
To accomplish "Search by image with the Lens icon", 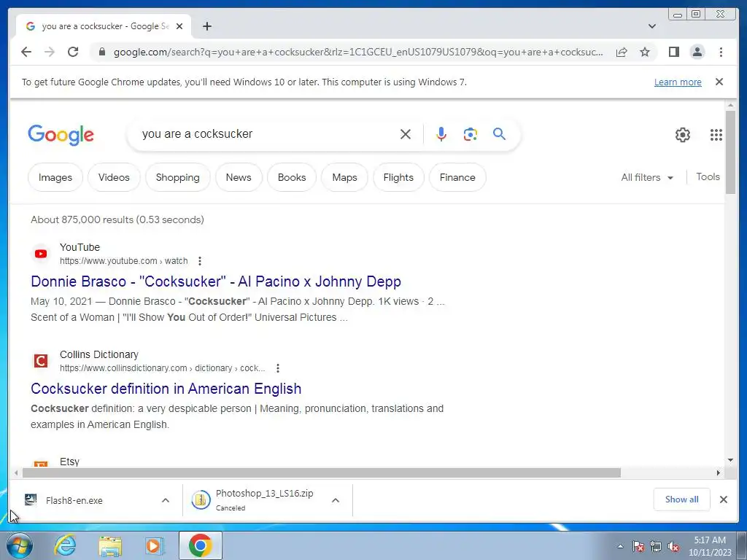I will point(471,134).
